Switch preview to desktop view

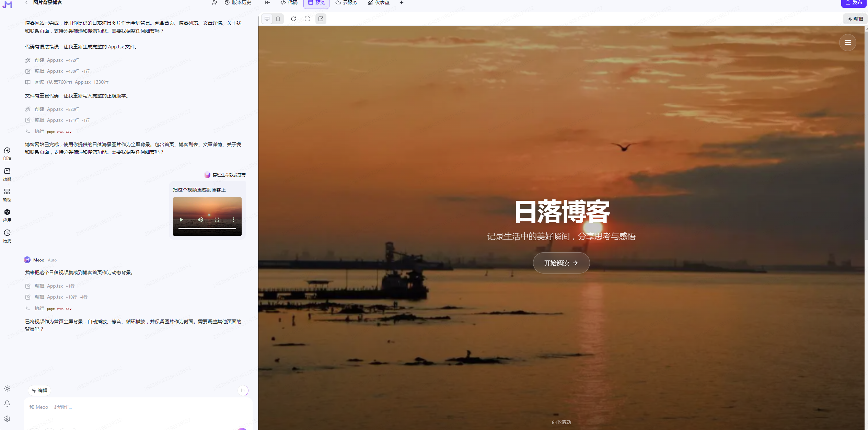tap(267, 19)
